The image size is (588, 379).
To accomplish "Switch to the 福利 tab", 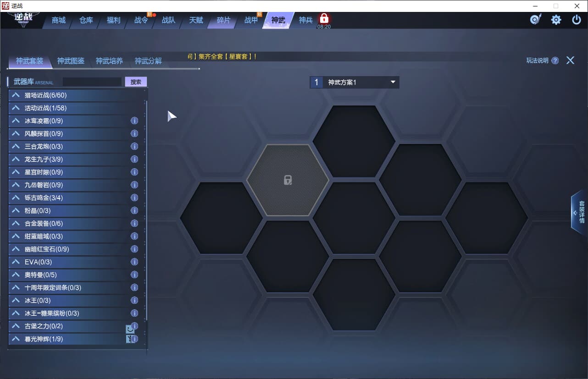I will coord(114,20).
